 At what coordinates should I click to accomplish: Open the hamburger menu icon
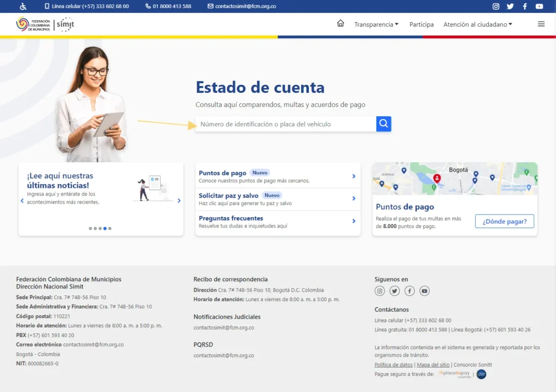click(x=541, y=24)
